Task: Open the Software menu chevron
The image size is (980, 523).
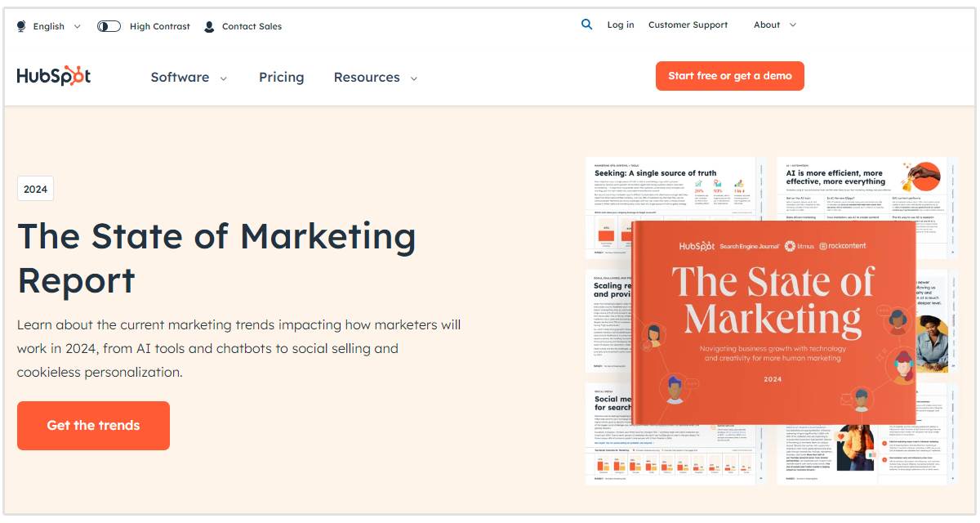Action: 224,78
